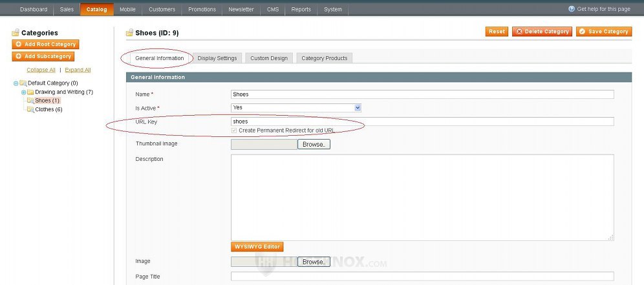The image size is (644, 285).
Task: Open the WYSIWYG Editor for the description
Action: [x=257, y=247]
